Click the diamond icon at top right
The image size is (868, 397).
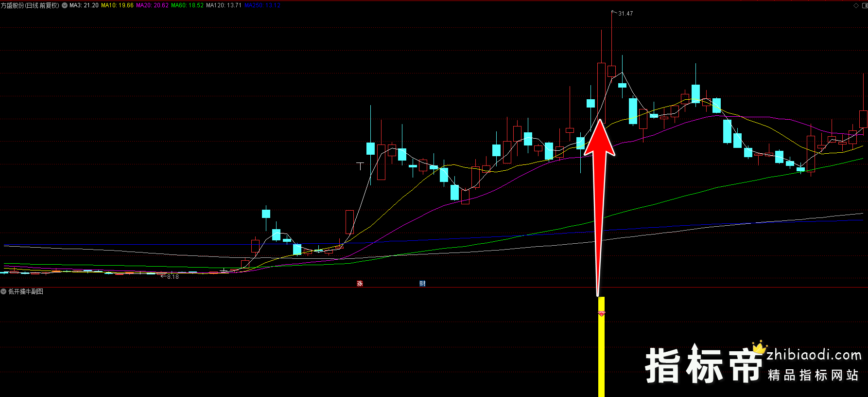coord(856,5)
